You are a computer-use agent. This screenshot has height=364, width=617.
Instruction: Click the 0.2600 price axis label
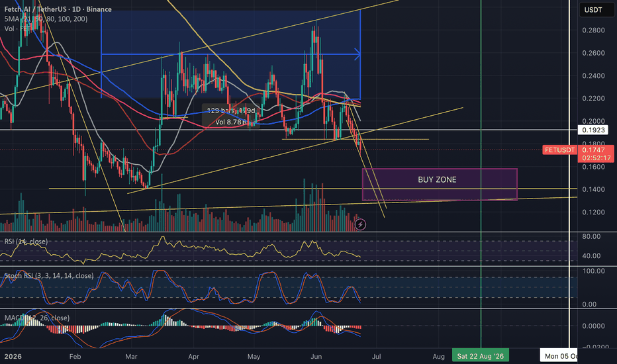pos(593,53)
